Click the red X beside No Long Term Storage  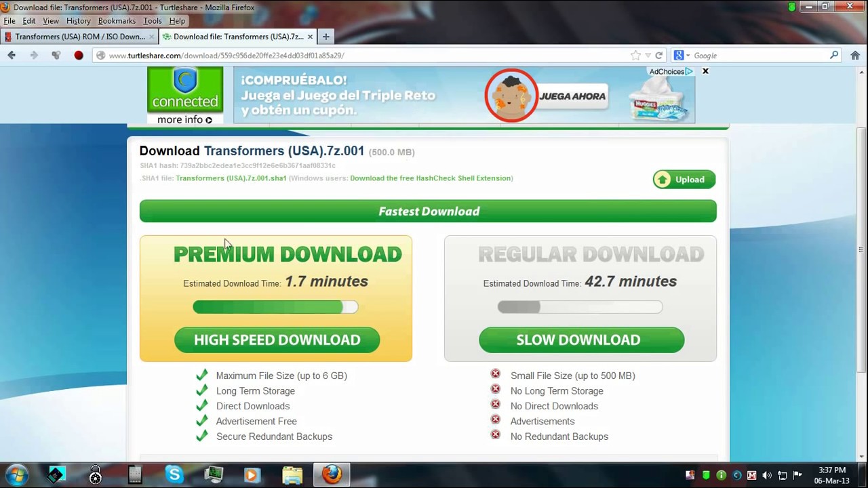point(495,390)
